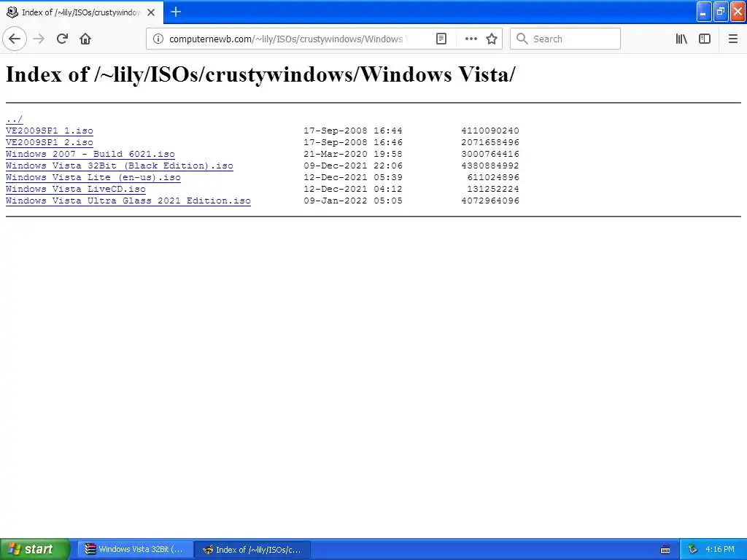
Task: Go back with the browser Back arrow
Action: (15, 39)
